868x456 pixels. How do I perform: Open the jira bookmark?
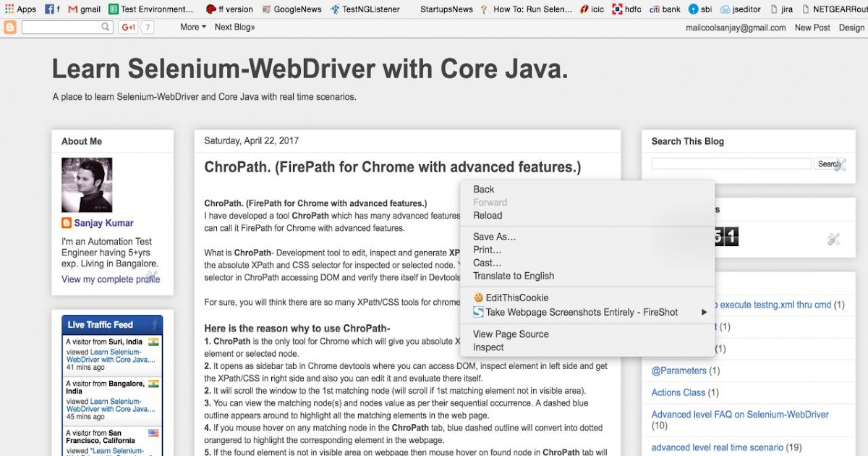(x=781, y=9)
